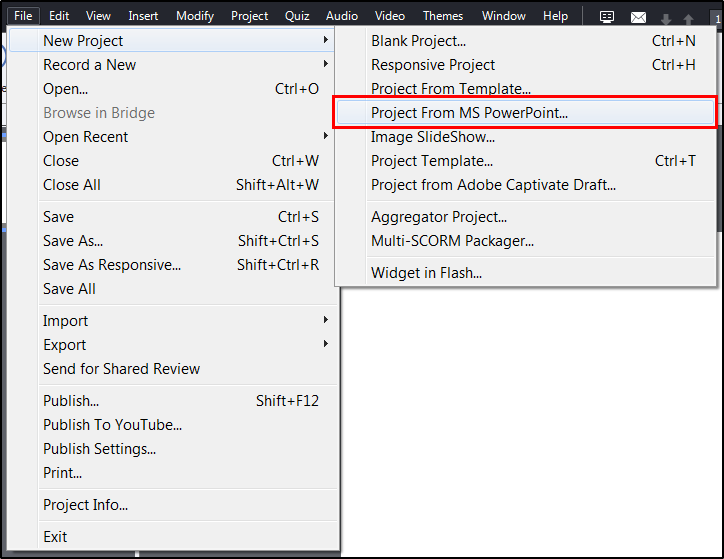Open the Export submenu

(325, 344)
